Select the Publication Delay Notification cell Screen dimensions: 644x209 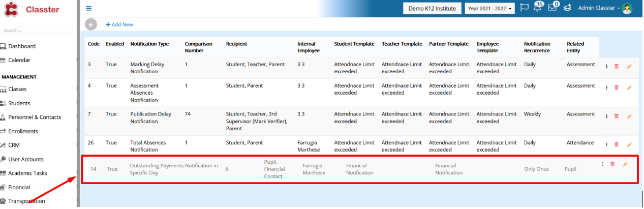(151, 117)
